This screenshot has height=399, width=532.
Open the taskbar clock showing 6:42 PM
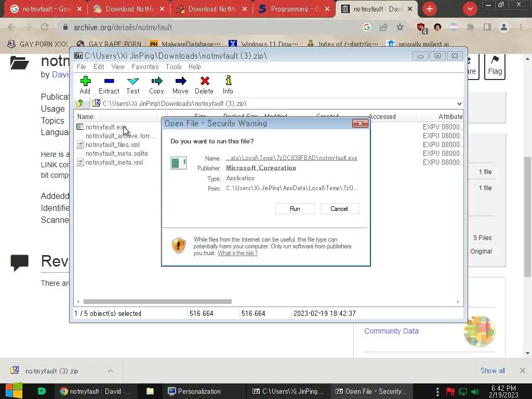coord(503,391)
